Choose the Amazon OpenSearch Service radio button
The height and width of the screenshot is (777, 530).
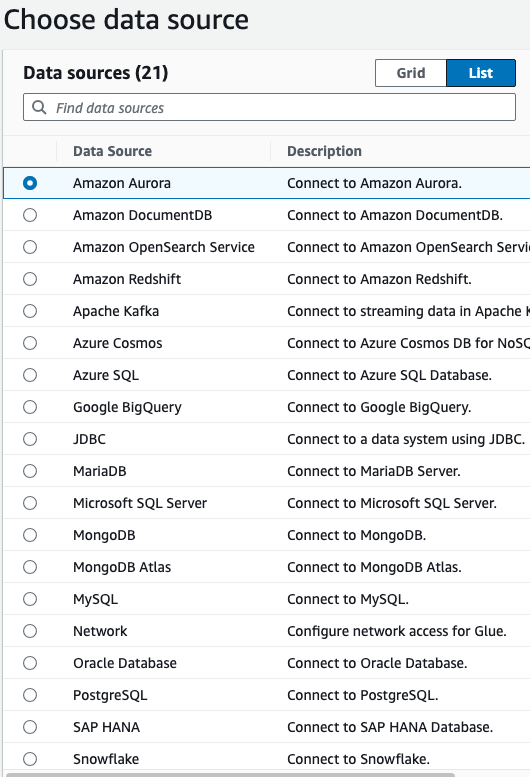tap(30, 247)
